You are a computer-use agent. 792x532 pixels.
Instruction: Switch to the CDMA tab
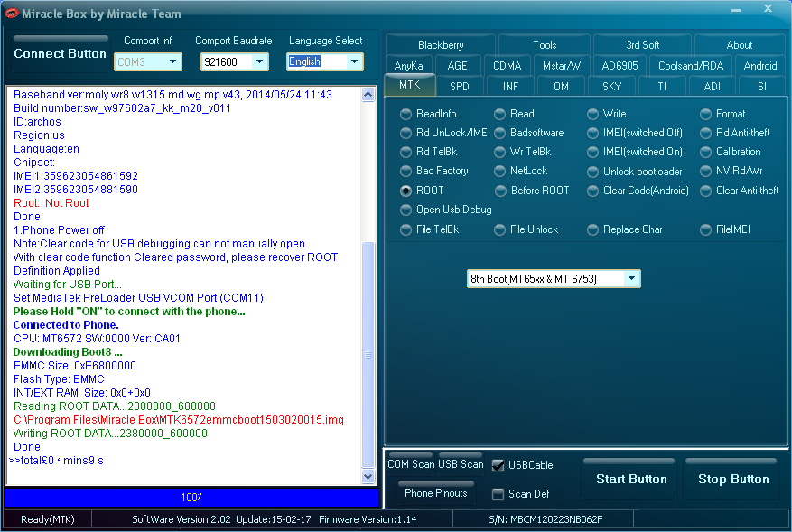click(x=507, y=66)
